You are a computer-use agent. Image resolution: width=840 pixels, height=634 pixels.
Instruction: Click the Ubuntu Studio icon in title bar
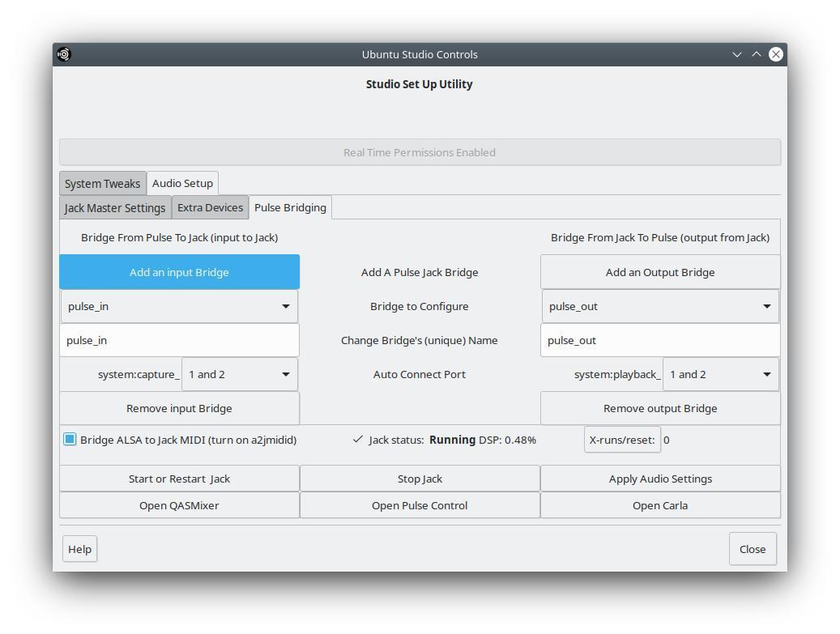[64, 54]
